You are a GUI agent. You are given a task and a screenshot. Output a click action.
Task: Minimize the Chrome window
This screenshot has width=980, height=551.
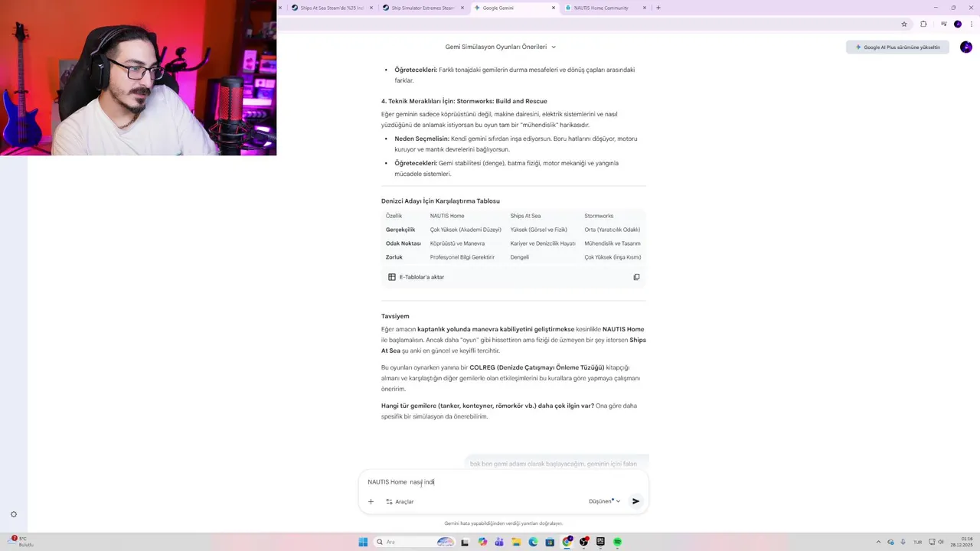pyautogui.click(x=934, y=8)
